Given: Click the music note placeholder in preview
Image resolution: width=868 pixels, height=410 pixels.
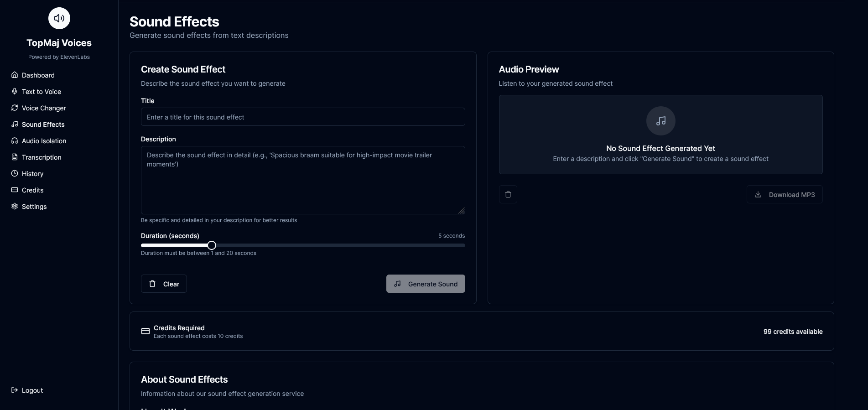Looking at the screenshot, I should [x=660, y=121].
